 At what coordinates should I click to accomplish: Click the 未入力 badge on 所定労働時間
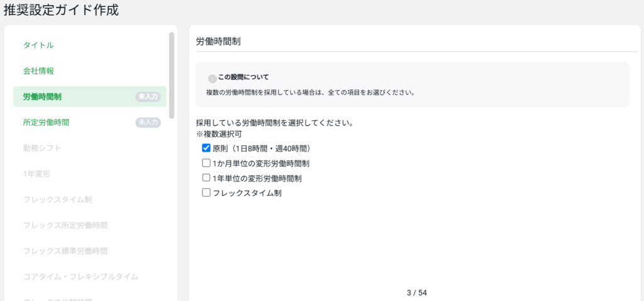pyautogui.click(x=148, y=122)
